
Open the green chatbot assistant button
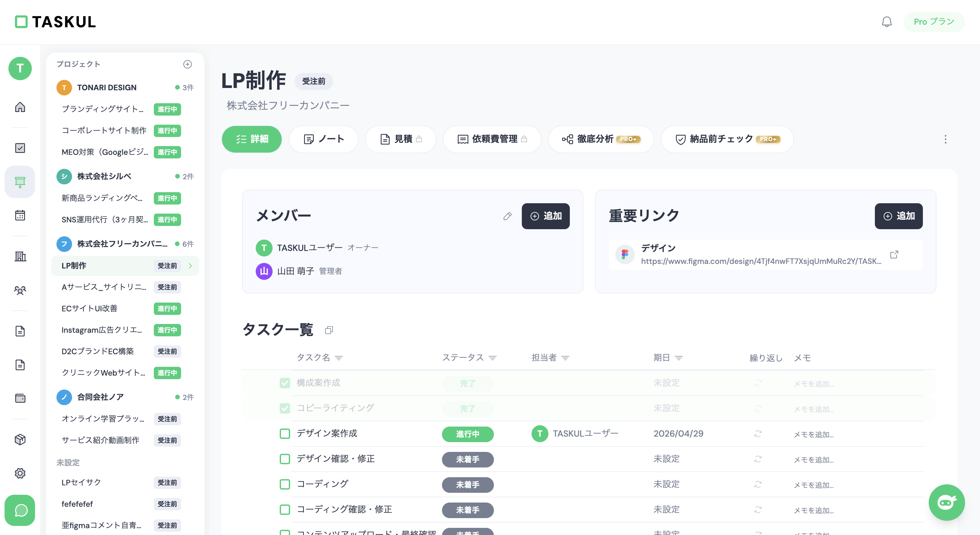tap(946, 502)
